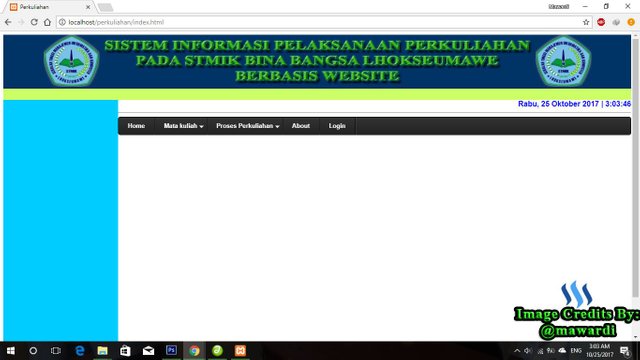The width and height of the screenshot is (640, 360).
Task: Open the About menu item
Action: click(300, 126)
